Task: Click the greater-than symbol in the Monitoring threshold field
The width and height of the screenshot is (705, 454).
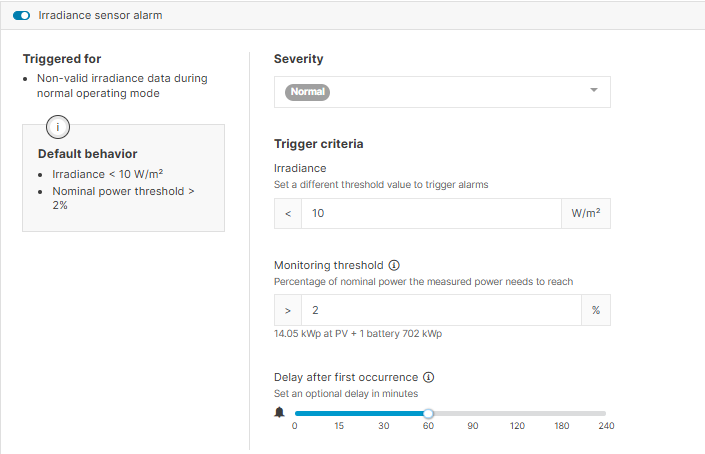Action: tap(288, 311)
